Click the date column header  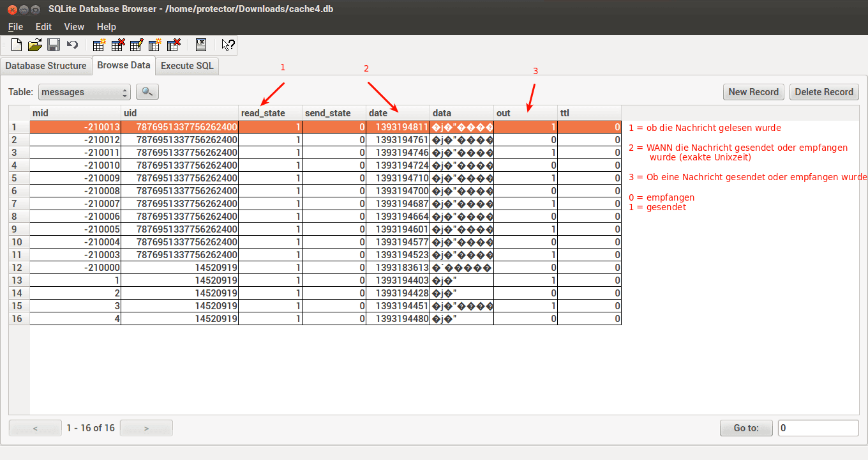click(398, 113)
